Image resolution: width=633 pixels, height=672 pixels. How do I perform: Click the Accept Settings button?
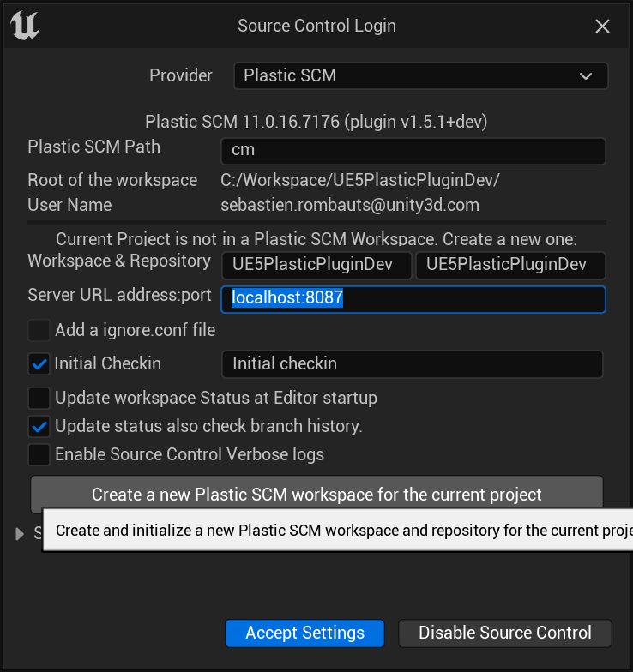pyautogui.click(x=305, y=633)
